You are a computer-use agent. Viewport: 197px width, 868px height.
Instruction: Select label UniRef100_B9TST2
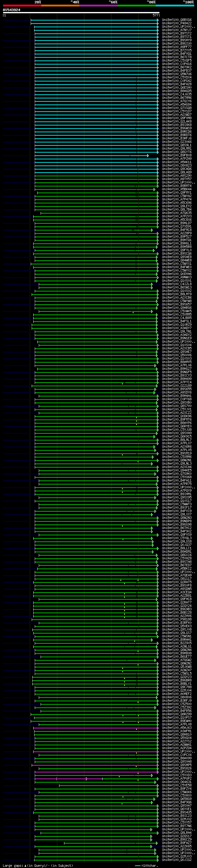click(177, 33)
